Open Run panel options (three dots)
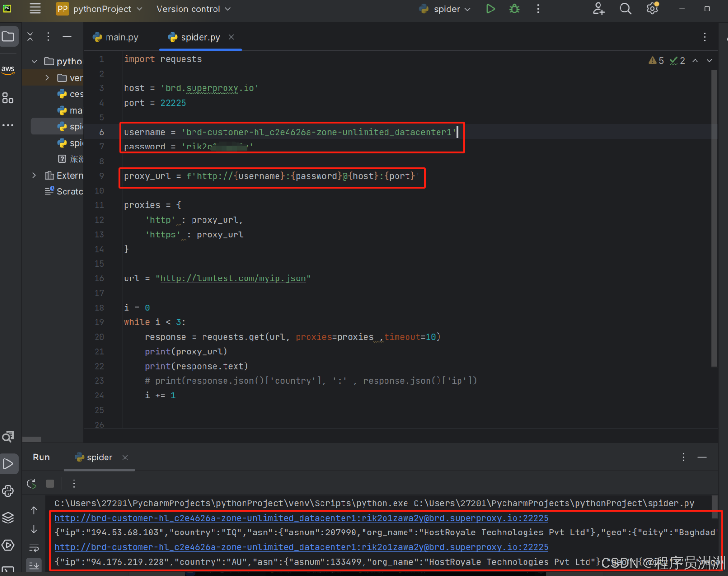Image resolution: width=728 pixels, height=576 pixels. click(684, 457)
